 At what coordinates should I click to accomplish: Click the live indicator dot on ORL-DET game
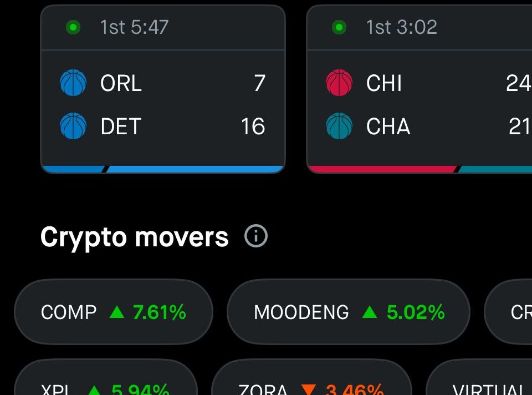(x=73, y=27)
